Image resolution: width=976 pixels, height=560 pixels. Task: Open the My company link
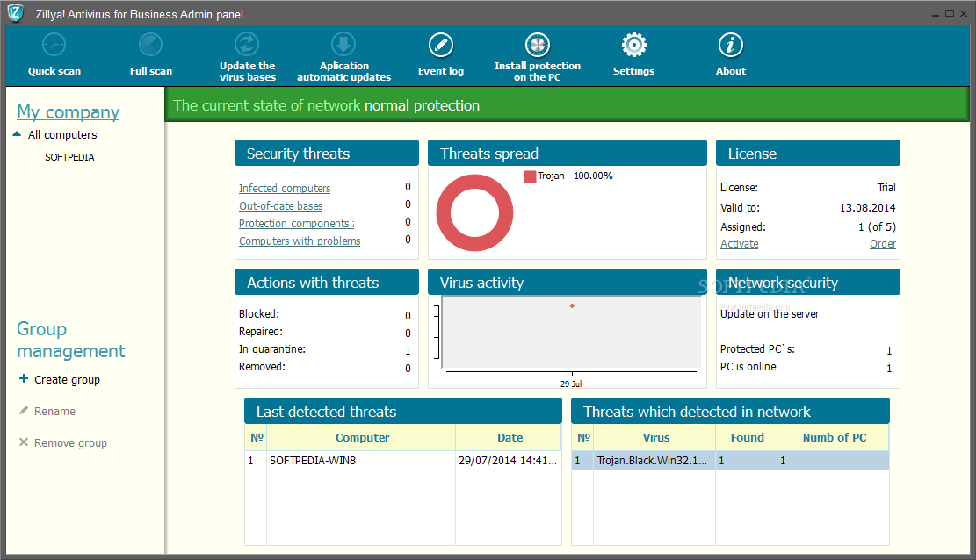tap(69, 112)
